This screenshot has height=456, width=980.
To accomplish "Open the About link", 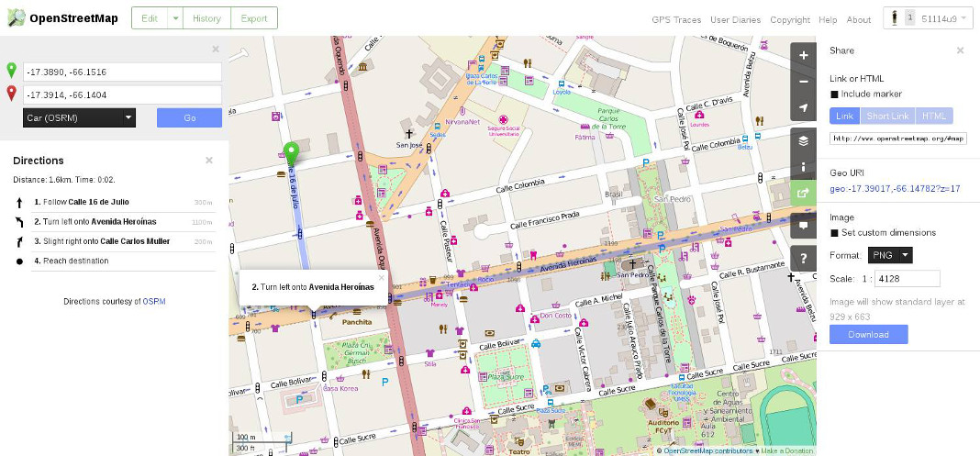I will [x=859, y=20].
